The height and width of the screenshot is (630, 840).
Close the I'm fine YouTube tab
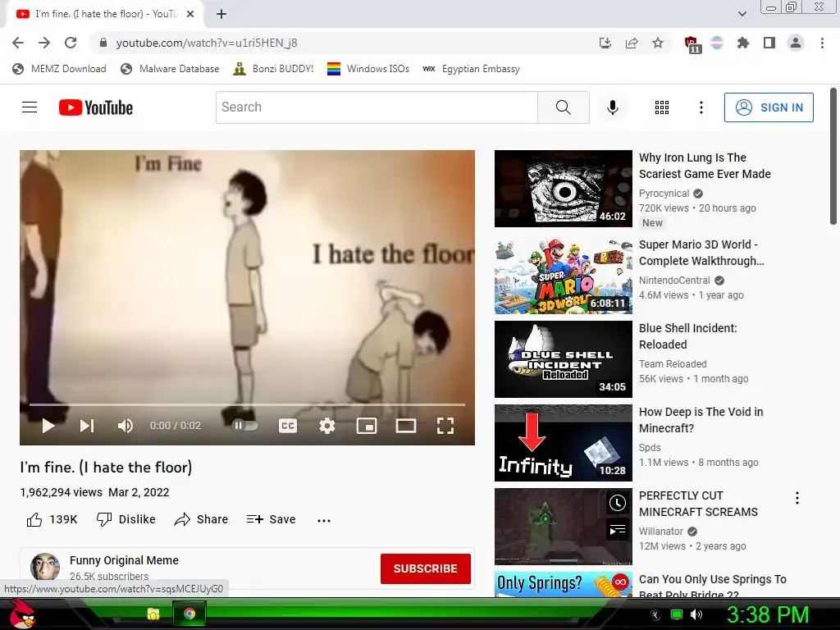(190, 14)
